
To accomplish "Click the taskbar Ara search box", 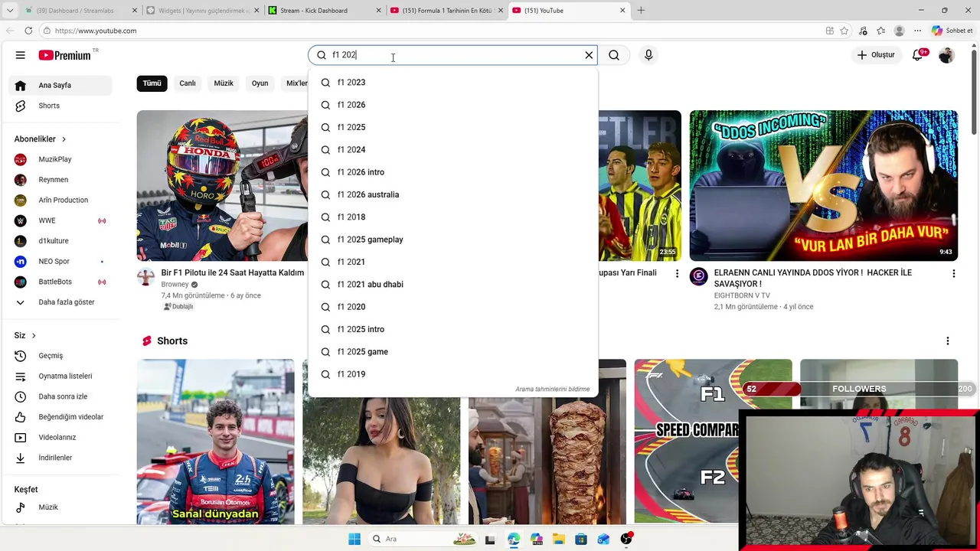I will [x=423, y=539].
